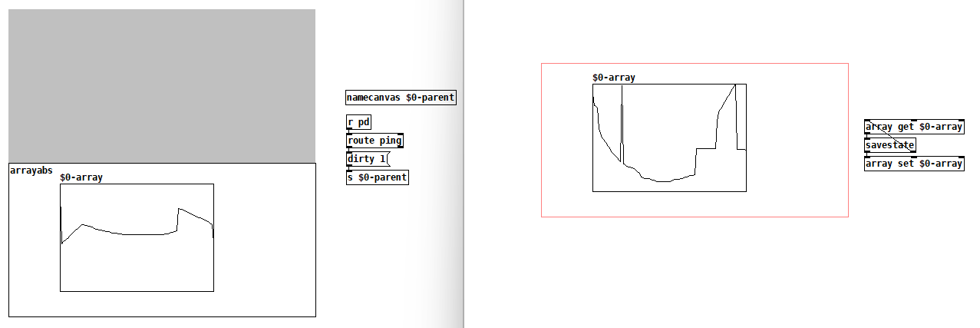Viewport: 980px width, 328px height.
Task: Click inside the arrayabs array graph plot
Action: coord(137,261)
